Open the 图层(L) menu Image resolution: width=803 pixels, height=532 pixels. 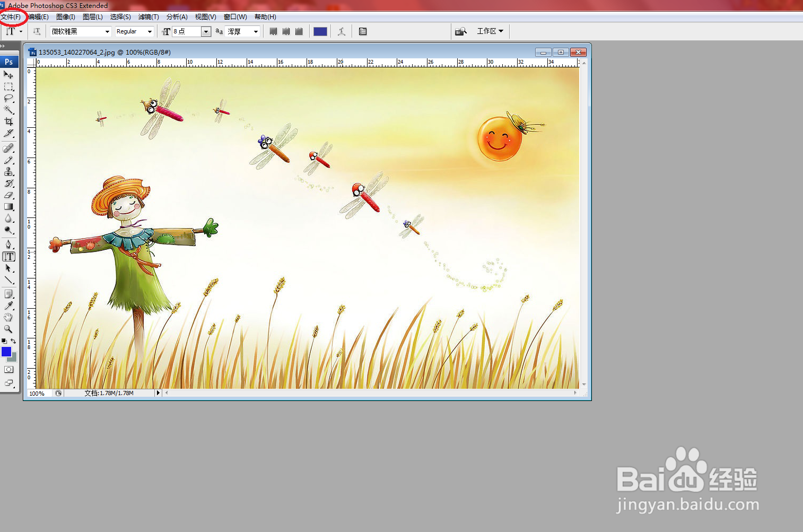click(93, 17)
